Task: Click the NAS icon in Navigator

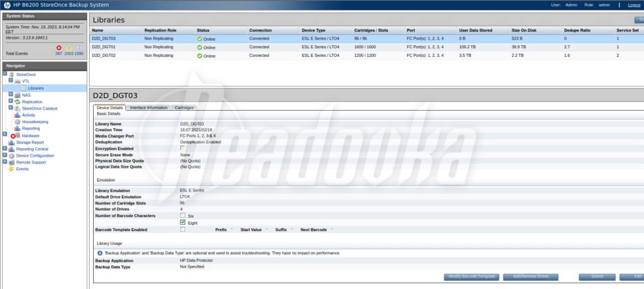Action: pyautogui.click(x=18, y=95)
